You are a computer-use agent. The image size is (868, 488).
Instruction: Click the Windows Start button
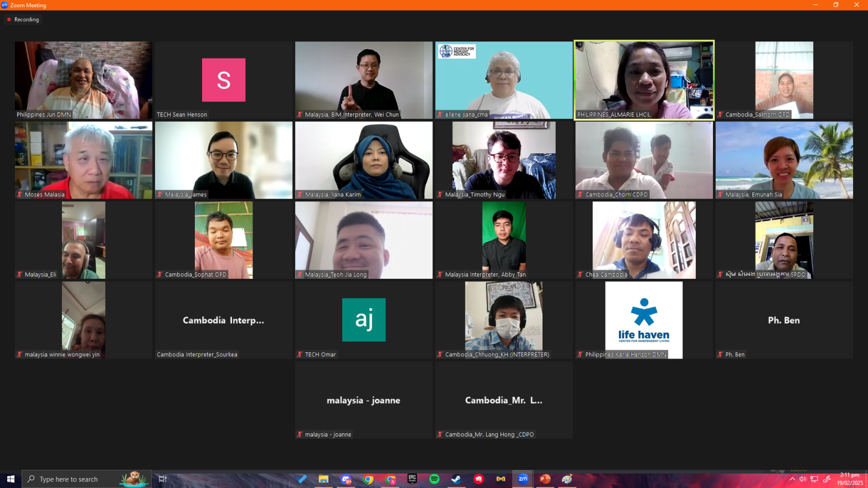coord(11,479)
